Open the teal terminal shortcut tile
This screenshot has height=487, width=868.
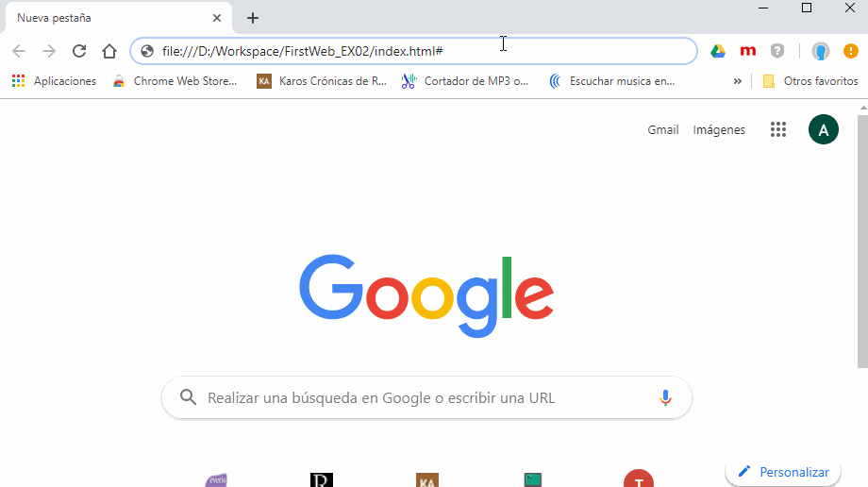(532, 479)
